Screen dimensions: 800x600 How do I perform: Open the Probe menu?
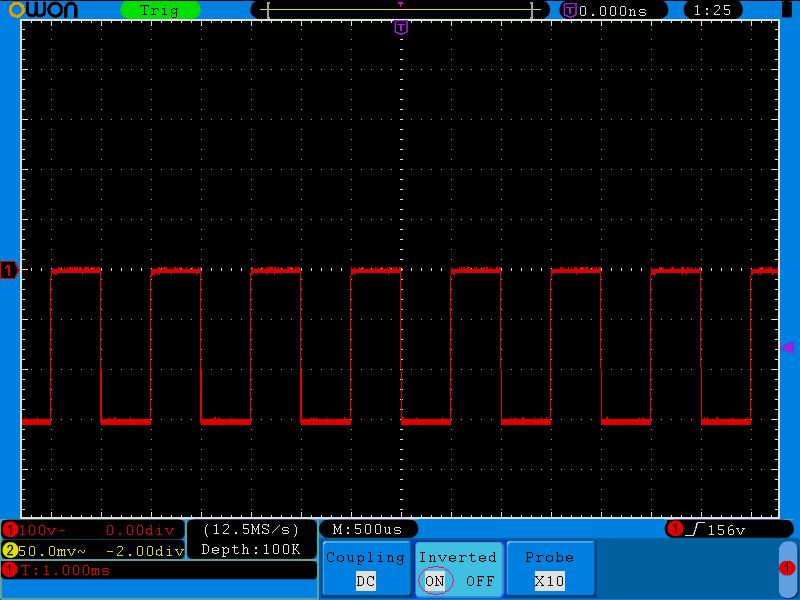tap(549, 568)
